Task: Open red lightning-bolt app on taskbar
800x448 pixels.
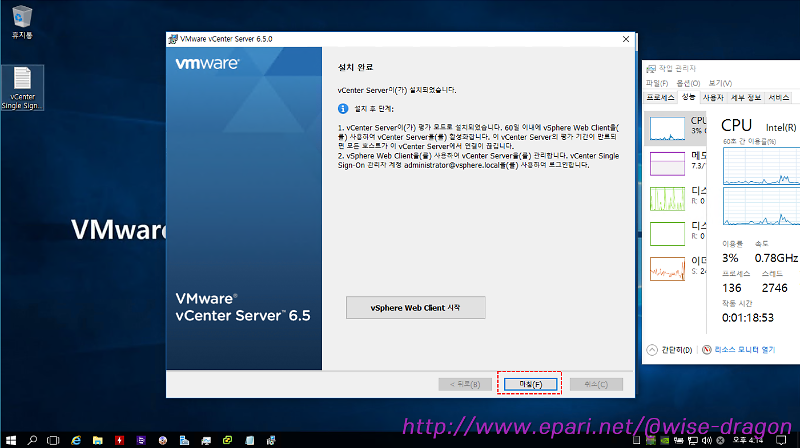Action: pos(119,440)
